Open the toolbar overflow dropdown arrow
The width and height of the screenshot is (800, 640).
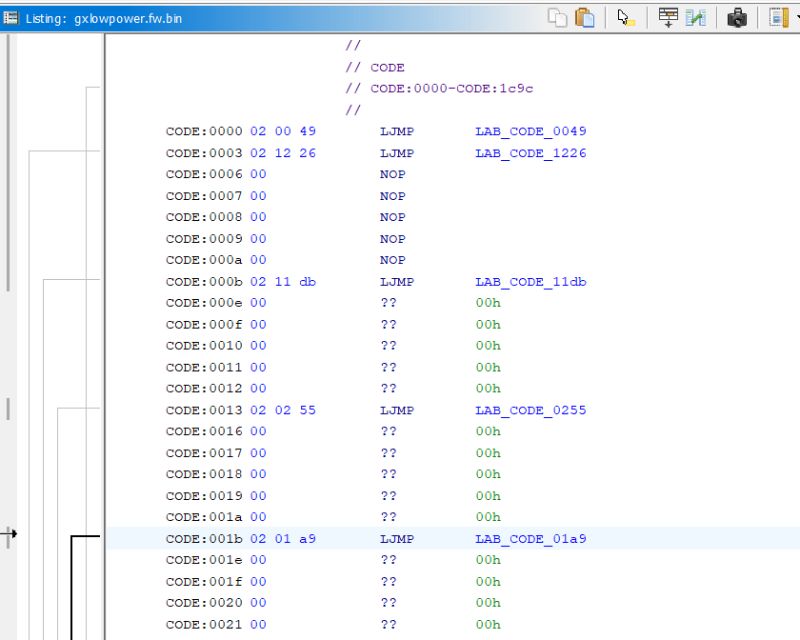[795, 17]
